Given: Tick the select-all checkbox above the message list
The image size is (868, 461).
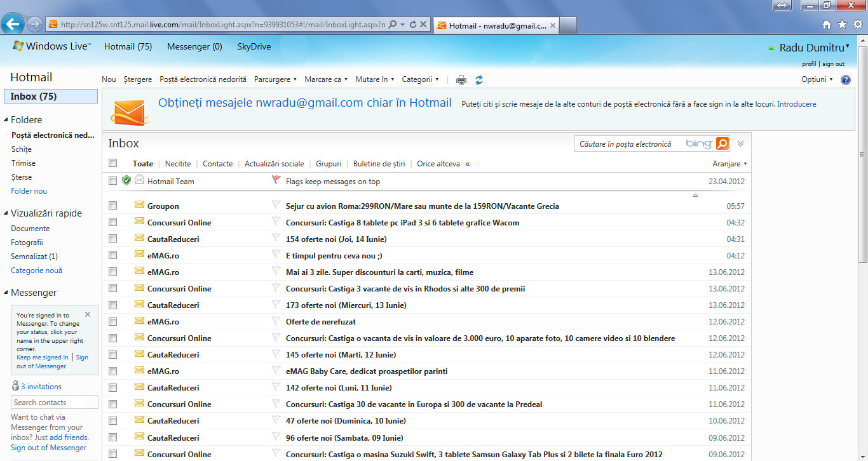Looking at the screenshot, I should 113,163.
